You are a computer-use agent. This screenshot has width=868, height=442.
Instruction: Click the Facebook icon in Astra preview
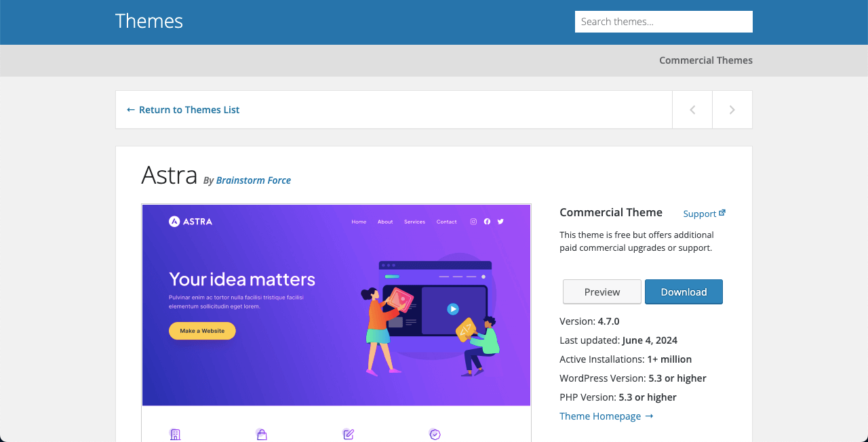click(487, 222)
